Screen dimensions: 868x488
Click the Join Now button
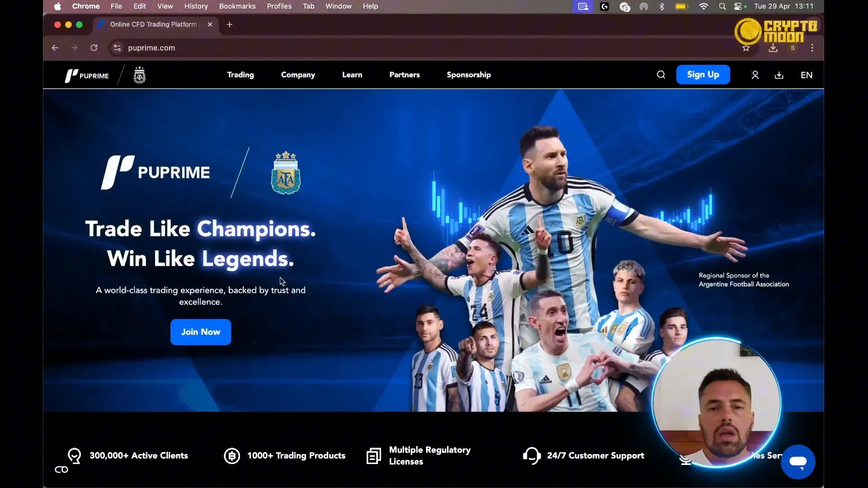point(201,332)
